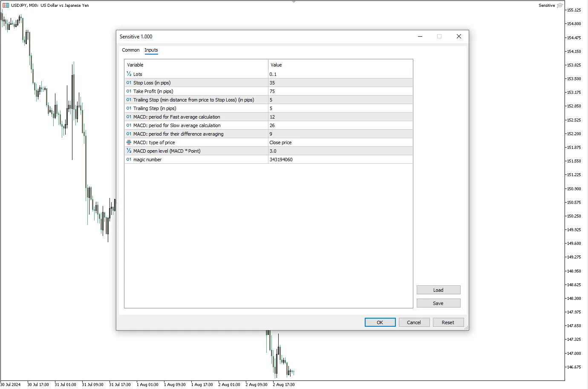Click the magic number row icon
Image resolution: width=588 pixels, height=389 pixels.
point(129,160)
